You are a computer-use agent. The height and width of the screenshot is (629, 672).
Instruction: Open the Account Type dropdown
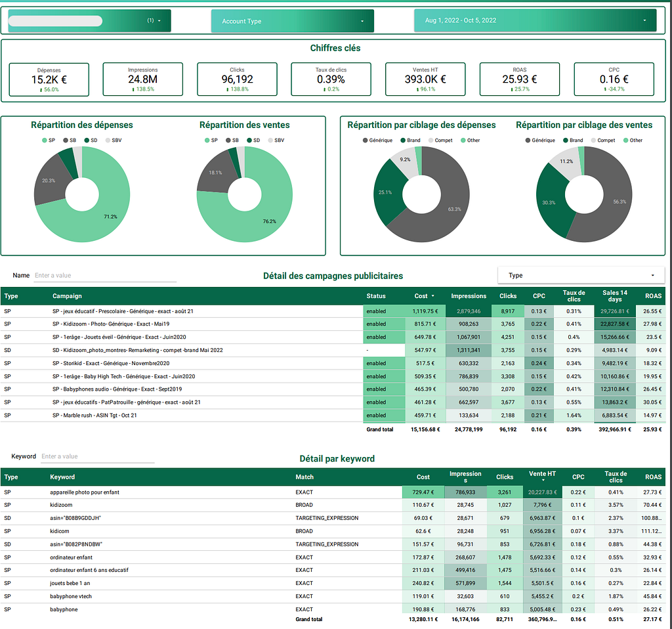click(292, 21)
